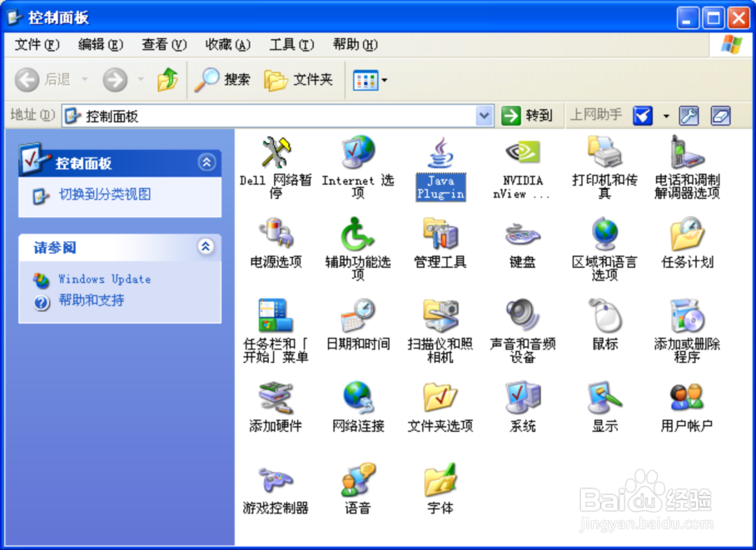Open the views button dropdown arrow
This screenshot has width=756, height=550.
point(385,80)
